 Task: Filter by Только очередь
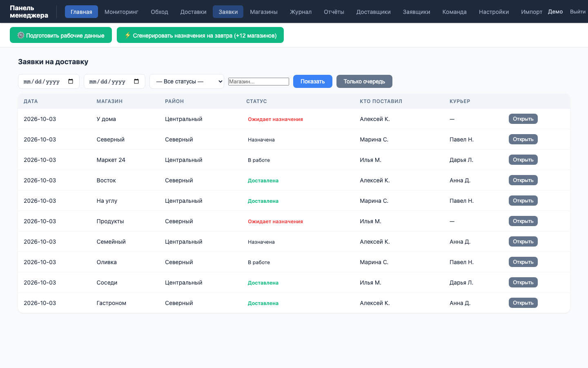pyautogui.click(x=364, y=81)
